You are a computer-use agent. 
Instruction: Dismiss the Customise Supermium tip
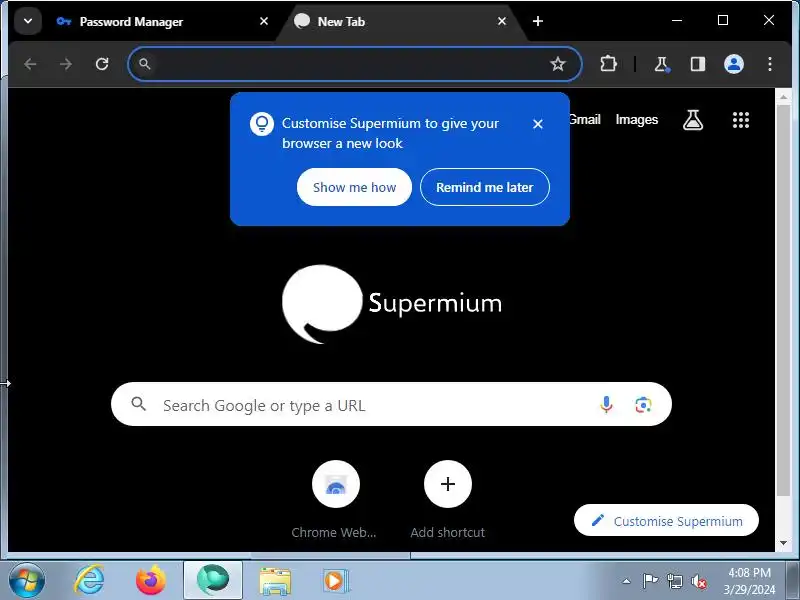pos(538,124)
